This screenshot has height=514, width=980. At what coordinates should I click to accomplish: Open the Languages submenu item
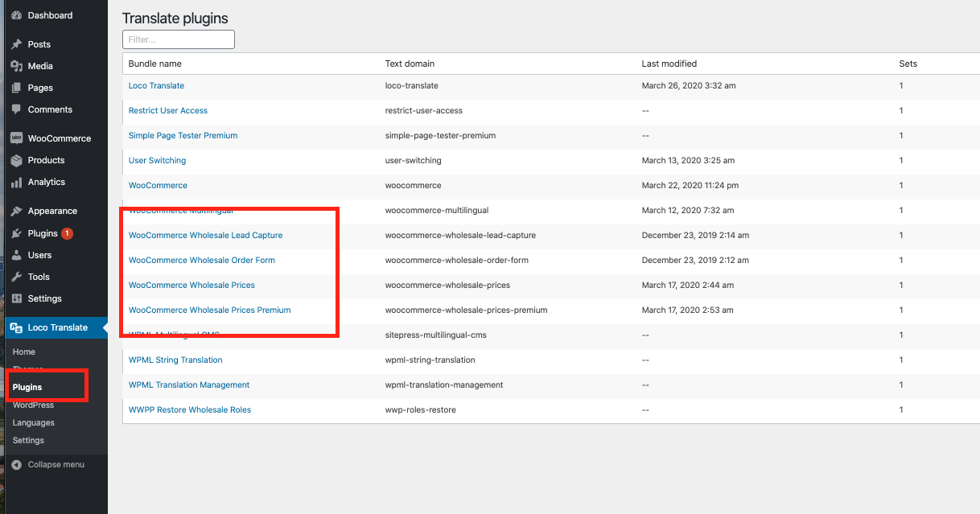pos(34,422)
